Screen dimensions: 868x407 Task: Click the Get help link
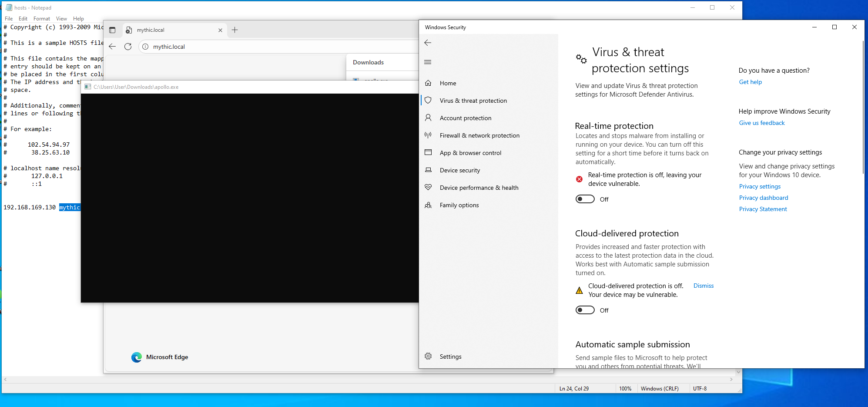tap(750, 82)
